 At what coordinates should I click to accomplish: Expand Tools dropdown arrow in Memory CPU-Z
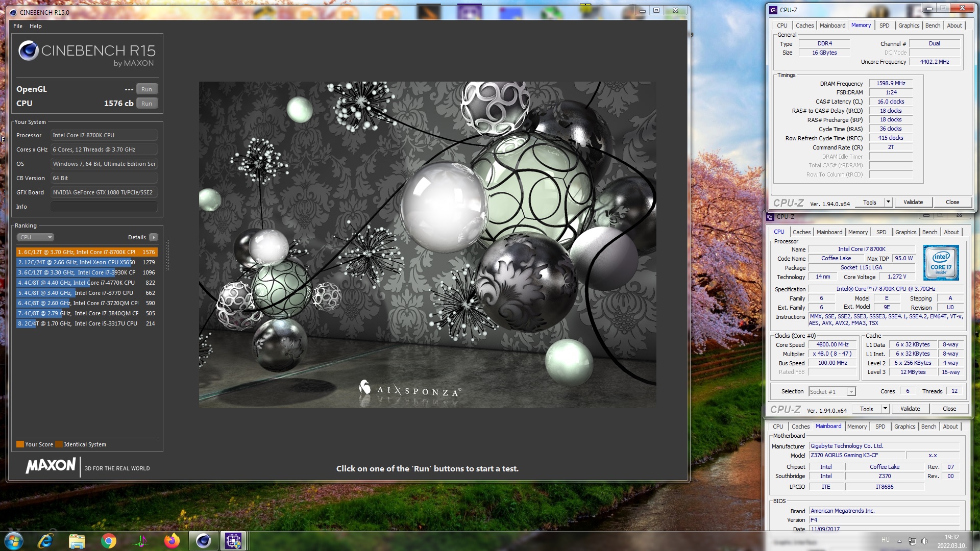pos(888,202)
